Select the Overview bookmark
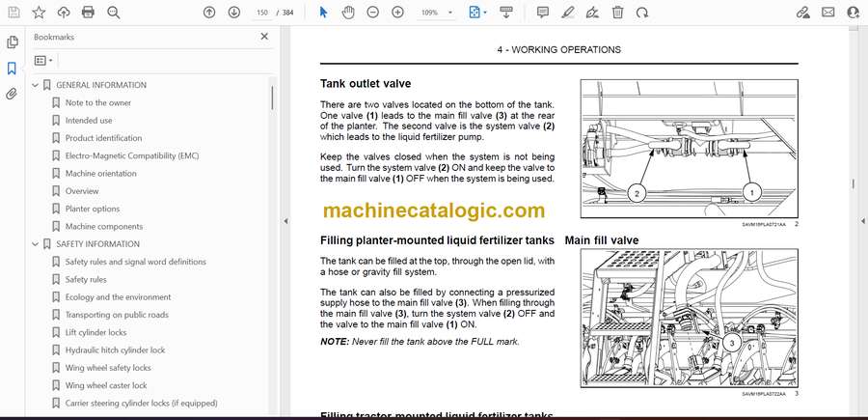The image size is (868, 420). pyautogui.click(x=82, y=191)
